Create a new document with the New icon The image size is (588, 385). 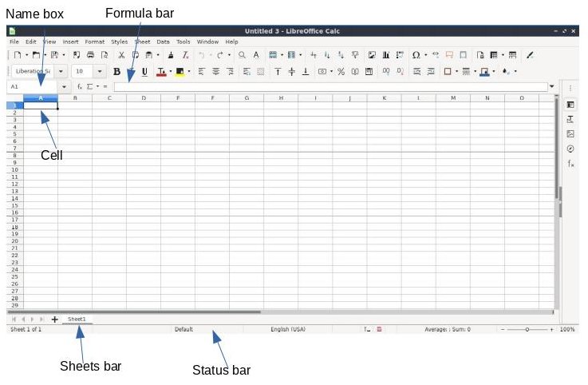coord(18,55)
